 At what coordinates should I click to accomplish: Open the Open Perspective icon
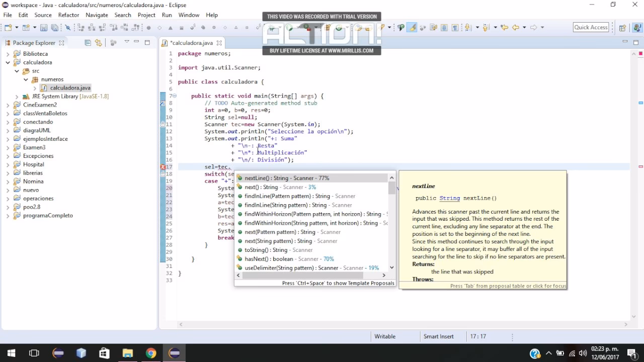[x=622, y=28]
